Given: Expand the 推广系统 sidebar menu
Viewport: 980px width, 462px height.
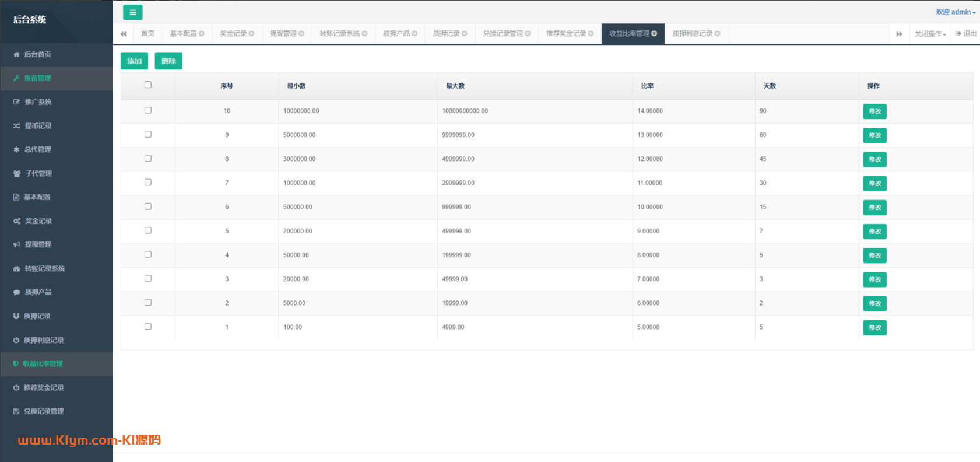Looking at the screenshot, I should click(38, 102).
